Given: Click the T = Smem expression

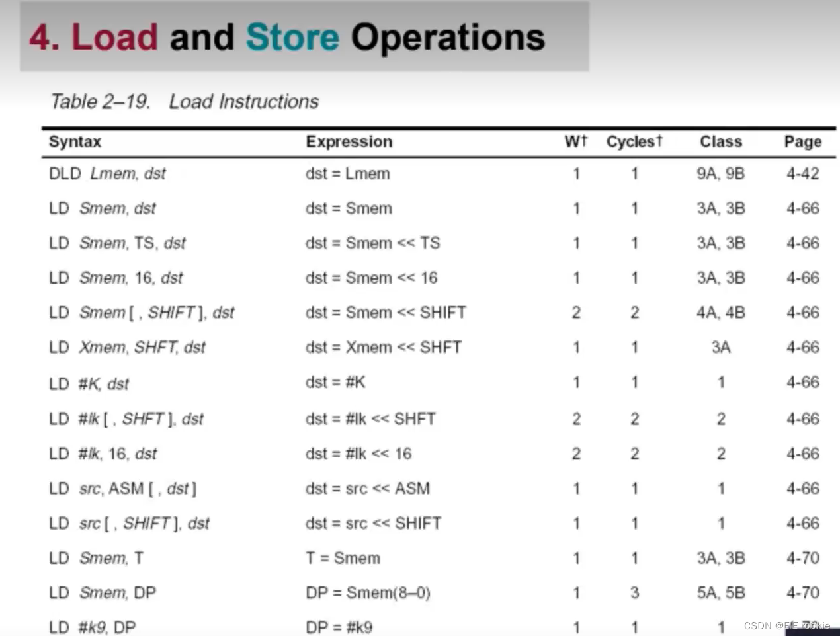Looking at the screenshot, I should point(343,558).
